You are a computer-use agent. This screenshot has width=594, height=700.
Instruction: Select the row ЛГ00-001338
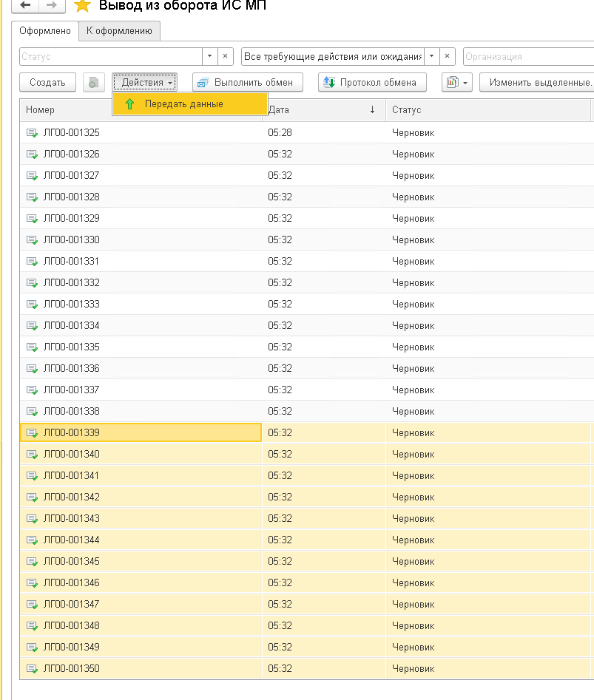tap(307, 411)
